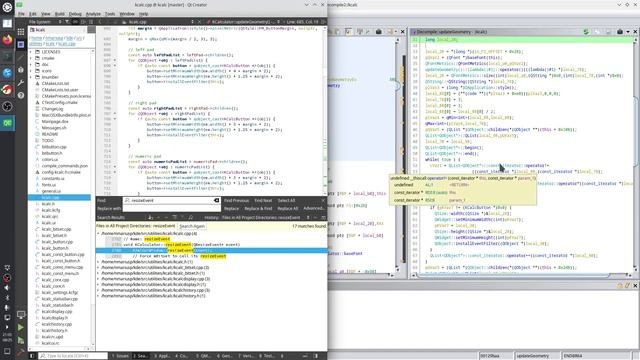Open Help mode question mark icon
The height and width of the screenshot is (360, 640).
21,95
